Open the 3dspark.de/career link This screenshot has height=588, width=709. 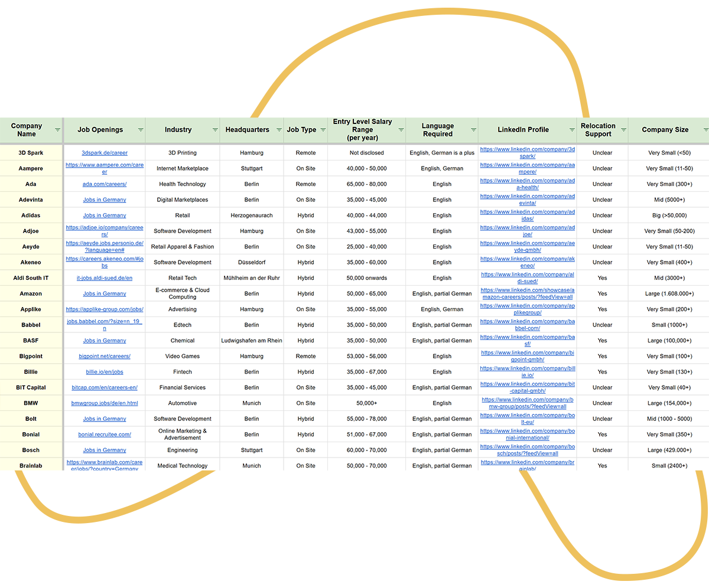105,153
